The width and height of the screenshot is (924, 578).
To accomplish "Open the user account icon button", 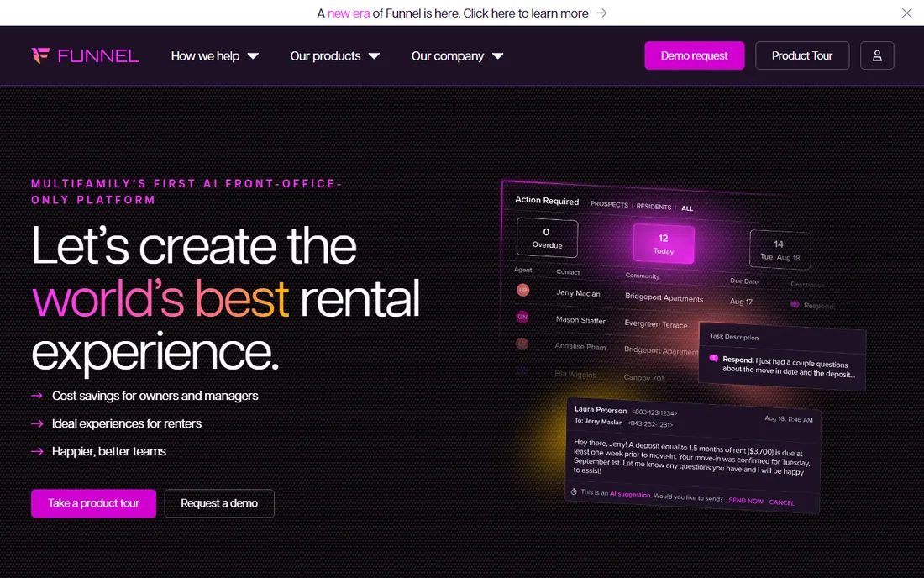I will click(877, 55).
